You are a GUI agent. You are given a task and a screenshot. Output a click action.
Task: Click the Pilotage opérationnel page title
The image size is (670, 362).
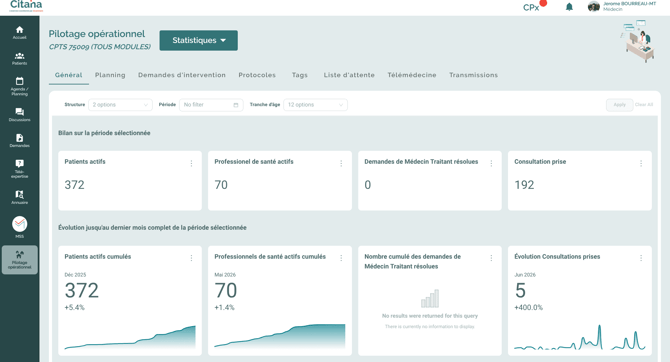click(97, 34)
